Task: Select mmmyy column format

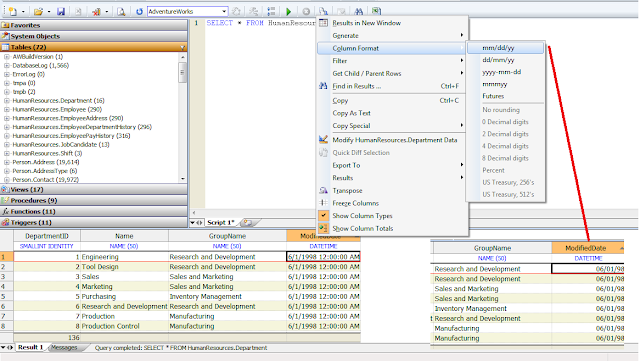Action: 506,84
